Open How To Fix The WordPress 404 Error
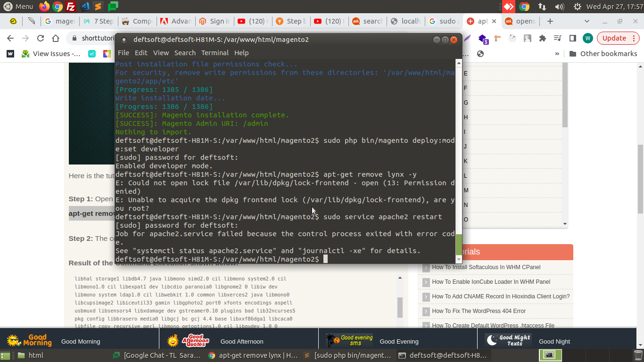The width and height of the screenshot is (644, 362). [x=479, y=311]
